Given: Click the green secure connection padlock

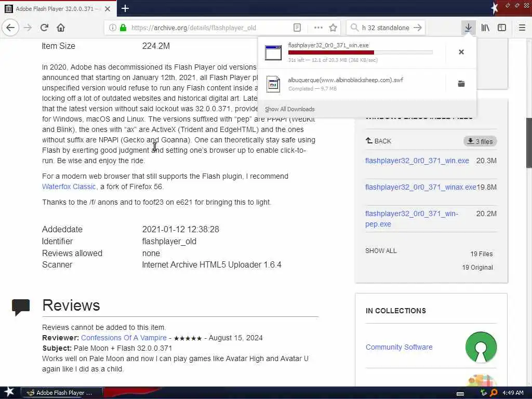Looking at the screenshot, I should tap(123, 28).
